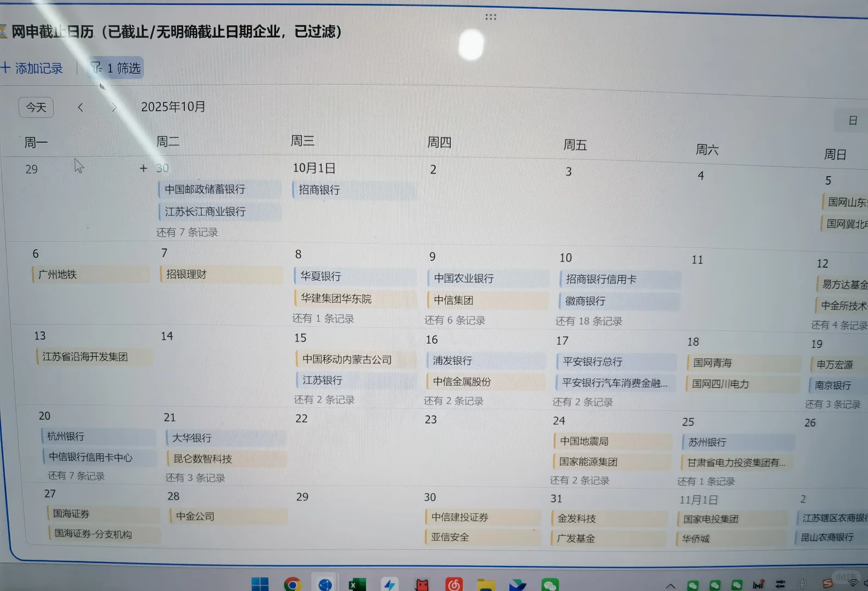Expand 还有 7 条记录 under September 30
This screenshot has height=591, width=868.
pos(187,233)
